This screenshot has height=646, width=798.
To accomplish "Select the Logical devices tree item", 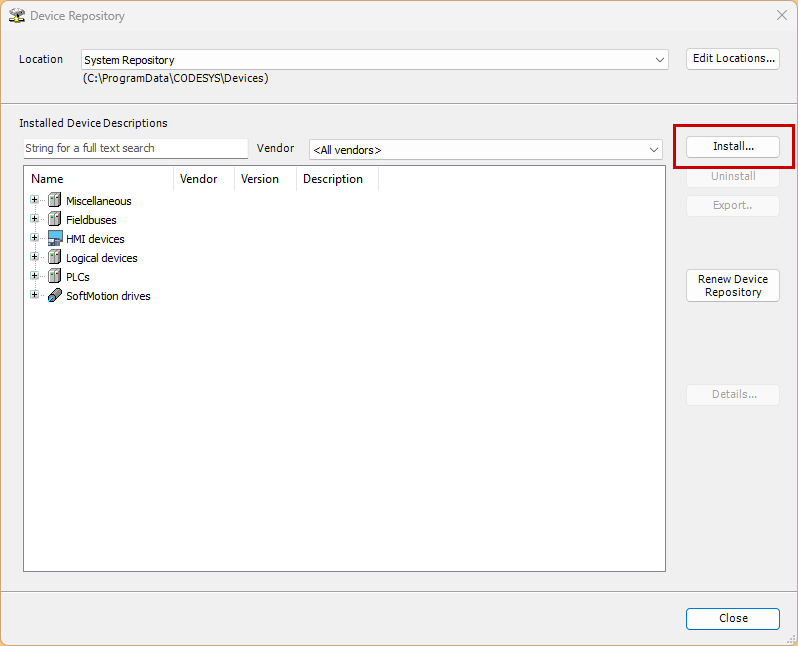I will tap(101, 258).
